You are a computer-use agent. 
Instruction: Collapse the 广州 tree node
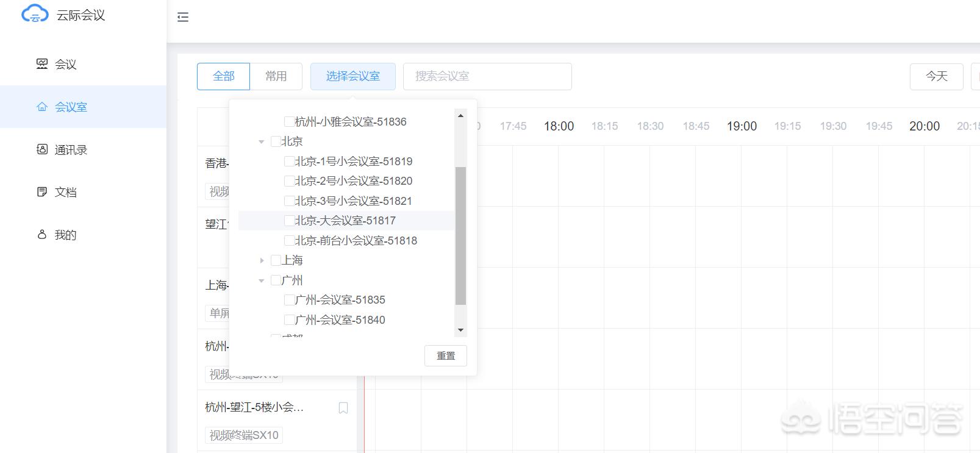(x=262, y=280)
